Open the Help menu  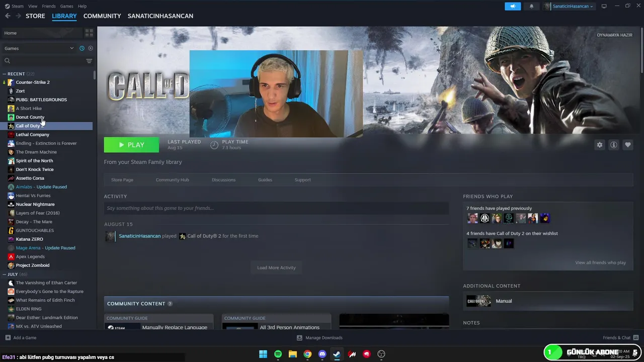pos(82,6)
